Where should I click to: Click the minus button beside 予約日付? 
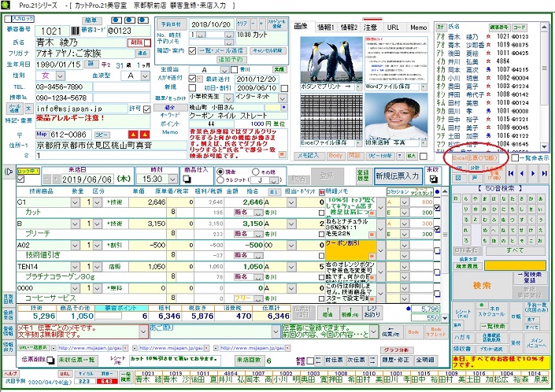(x=253, y=24)
